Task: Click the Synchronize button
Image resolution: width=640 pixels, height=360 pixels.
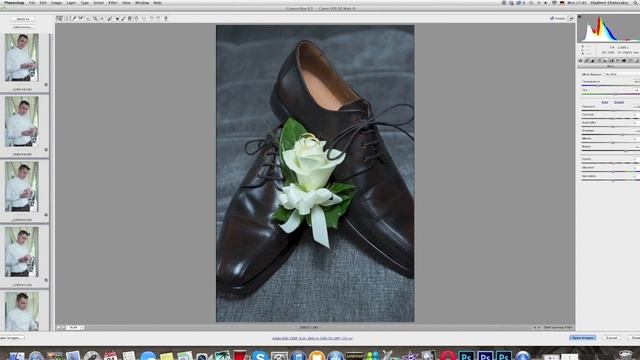Action: (23, 27)
